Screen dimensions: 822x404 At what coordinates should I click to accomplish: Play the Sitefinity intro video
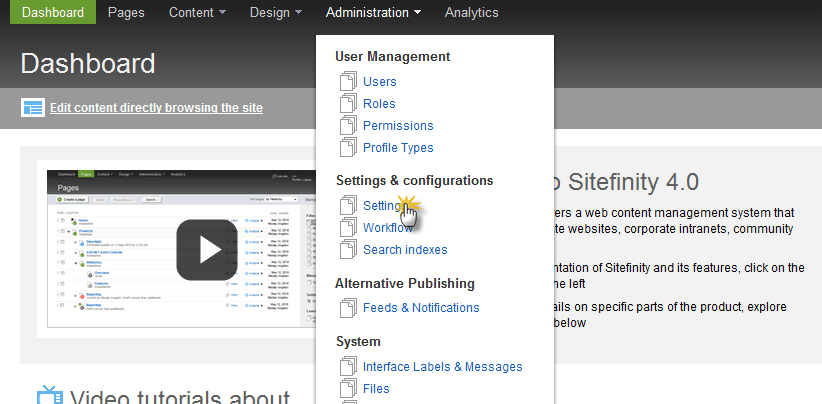tap(207, 250)
